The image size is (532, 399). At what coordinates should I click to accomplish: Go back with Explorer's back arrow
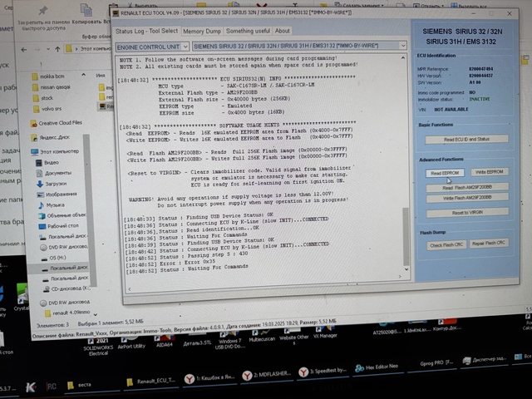[24, 50]
